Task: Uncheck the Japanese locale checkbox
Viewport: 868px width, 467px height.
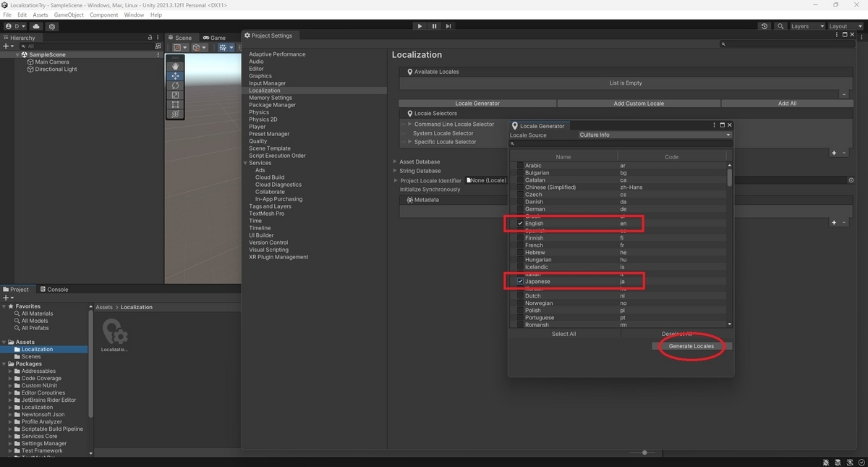Action: [520, 282]
